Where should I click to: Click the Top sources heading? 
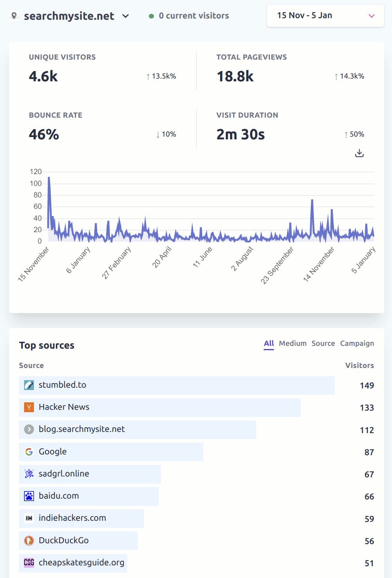click(x=47, y=345)
